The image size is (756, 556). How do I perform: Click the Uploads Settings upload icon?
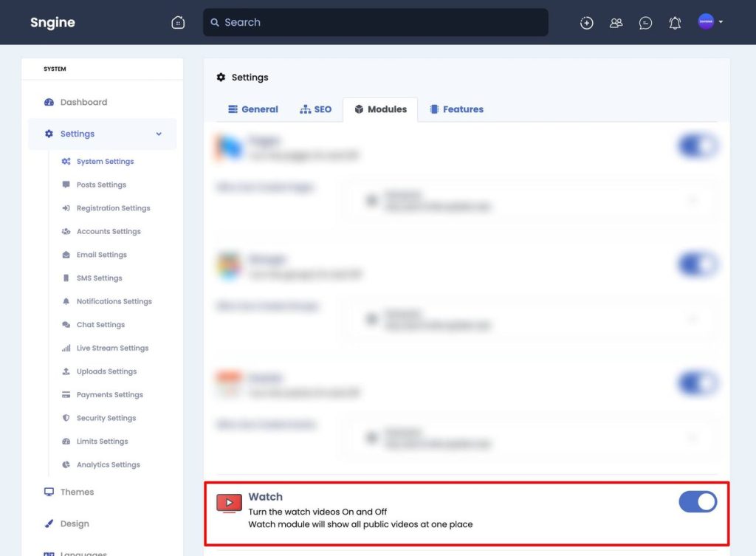(66, 371)
